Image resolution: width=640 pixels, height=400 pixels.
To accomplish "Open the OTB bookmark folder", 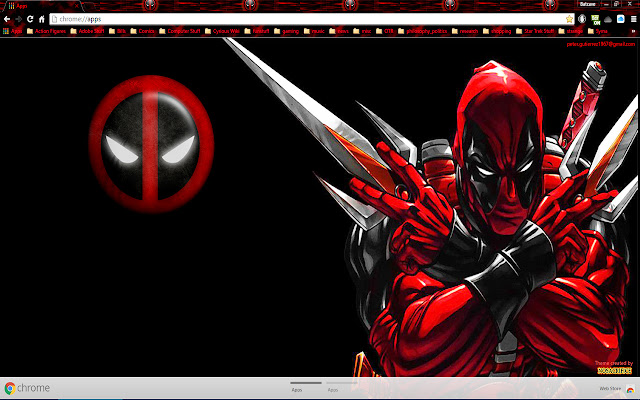I will point(384,31).
